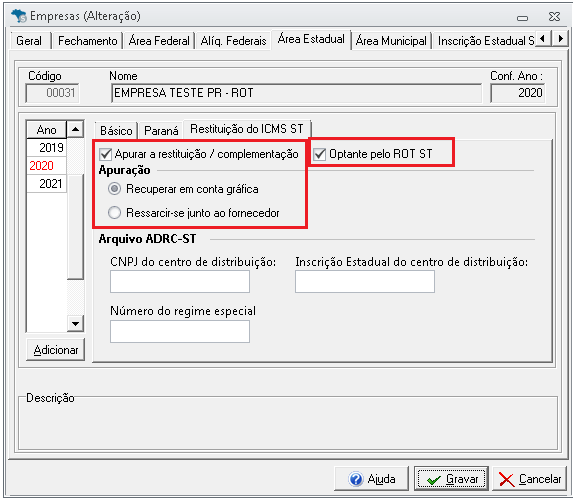Click the red X Cancelar button
573x499 pixels.
530,479
